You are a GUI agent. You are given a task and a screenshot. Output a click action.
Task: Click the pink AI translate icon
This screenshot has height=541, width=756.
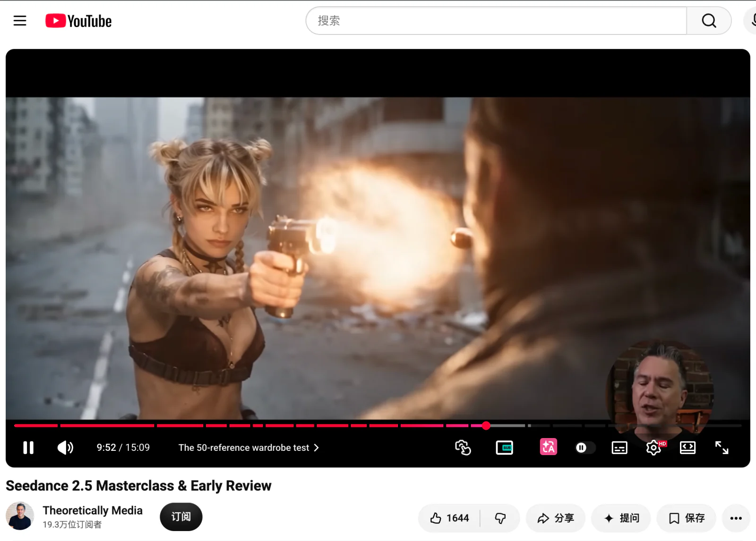pyautogui.click(x=549, y=447)
